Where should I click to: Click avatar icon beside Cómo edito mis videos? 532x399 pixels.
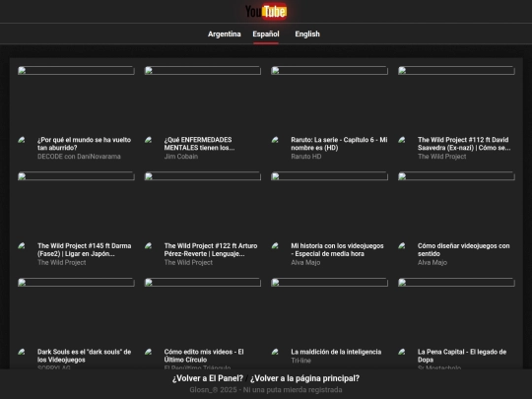pyautogui.click(x=148, y=352)
